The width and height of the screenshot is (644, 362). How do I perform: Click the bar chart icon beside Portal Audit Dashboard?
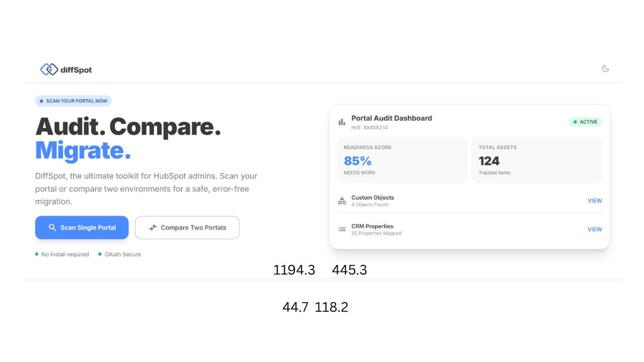[x=342, y=122]
